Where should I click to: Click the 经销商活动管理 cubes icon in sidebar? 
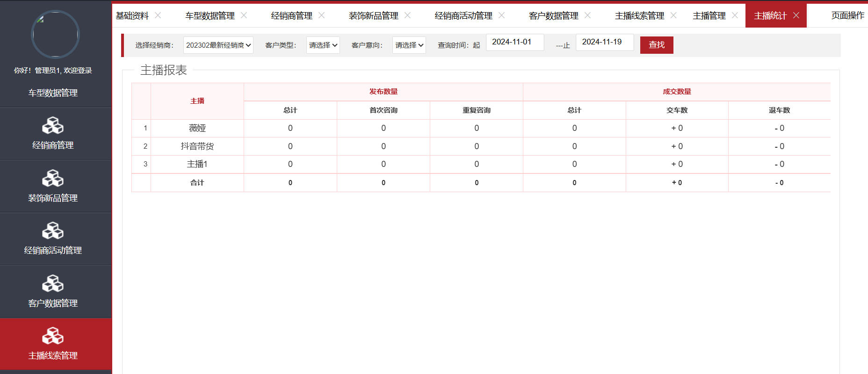[x=53, y=230]
